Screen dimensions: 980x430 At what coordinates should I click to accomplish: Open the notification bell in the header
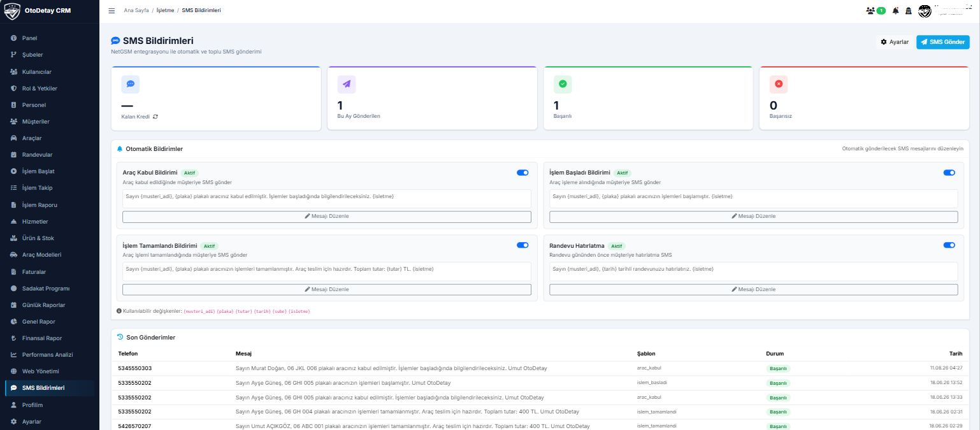(x=896, y=11)
